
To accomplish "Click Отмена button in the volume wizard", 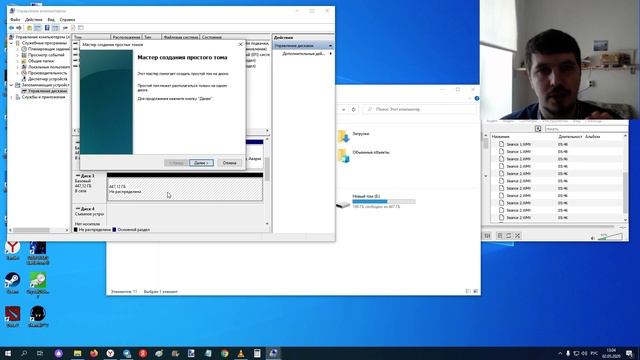I will 229,163.
